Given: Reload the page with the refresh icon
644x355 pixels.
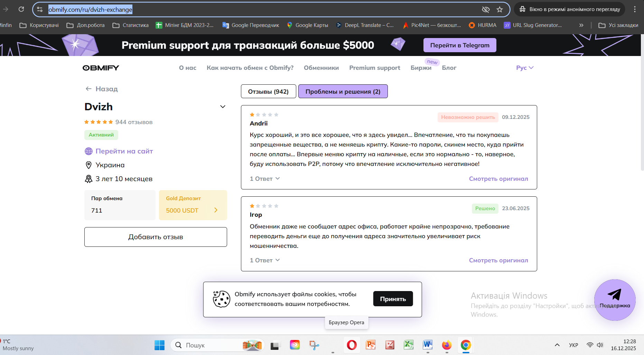Looking at the screenshot, I should tap(21, 9).
